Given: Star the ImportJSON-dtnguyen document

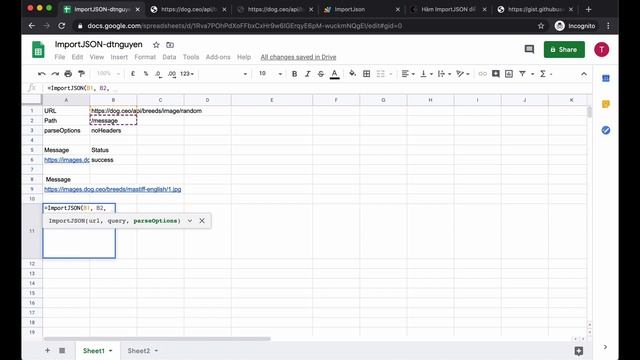Looking at the screenshot, I should point(156,45).
